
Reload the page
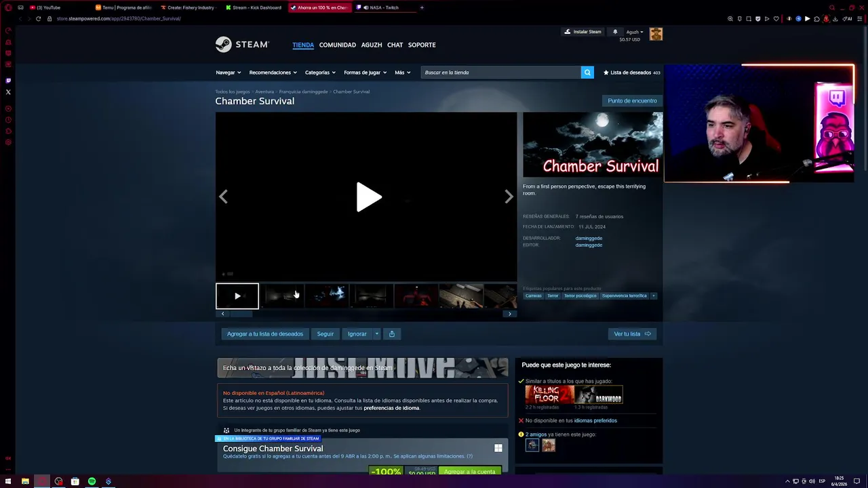pos(38,18)
